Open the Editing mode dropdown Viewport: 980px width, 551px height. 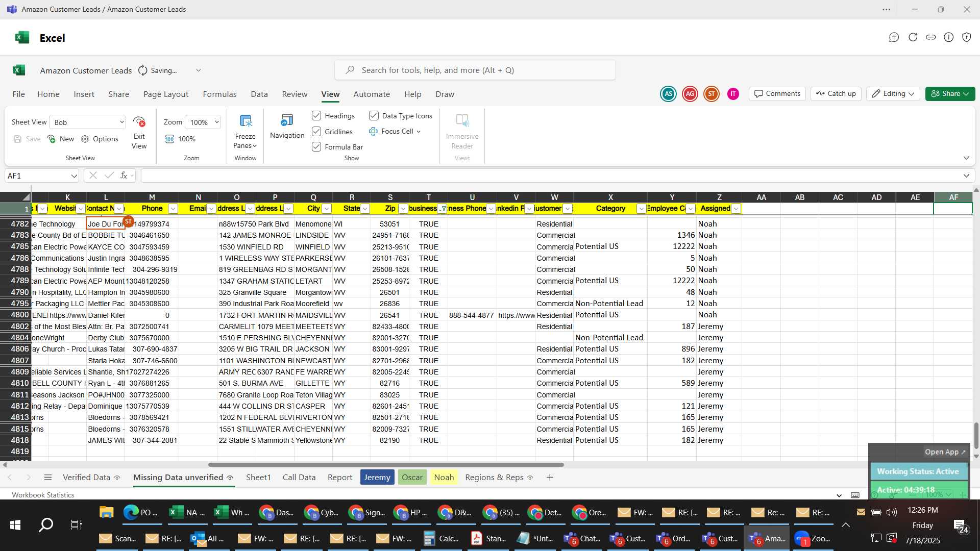(893, 94)
